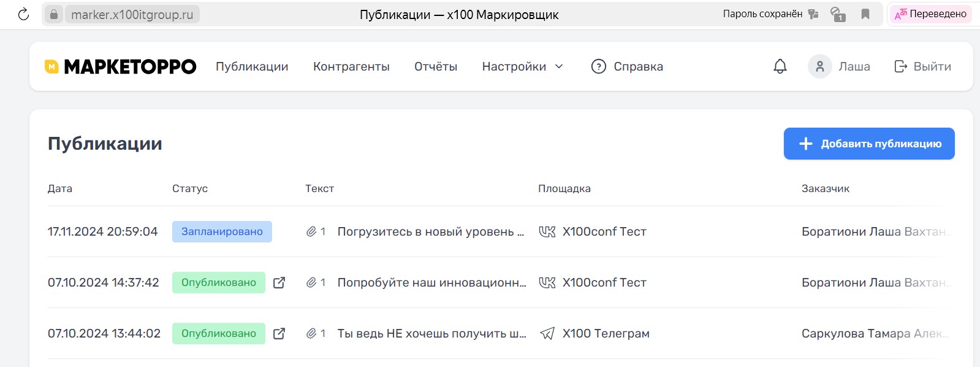Go to Контрагенты section
The height and width of the screenshot is (367, 980).
point(351,66)
